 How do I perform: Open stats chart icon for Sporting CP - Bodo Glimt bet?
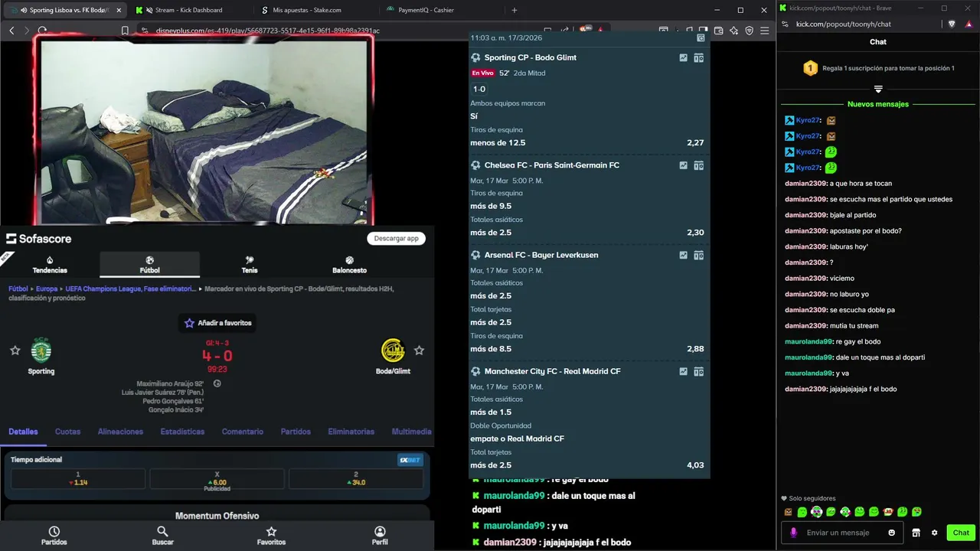tap(683, 57)
